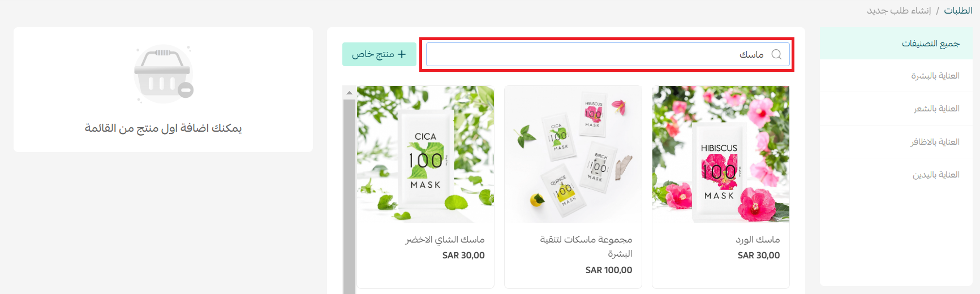Open العناية باليدين category
Screen dimensions: 980x294
896,175
